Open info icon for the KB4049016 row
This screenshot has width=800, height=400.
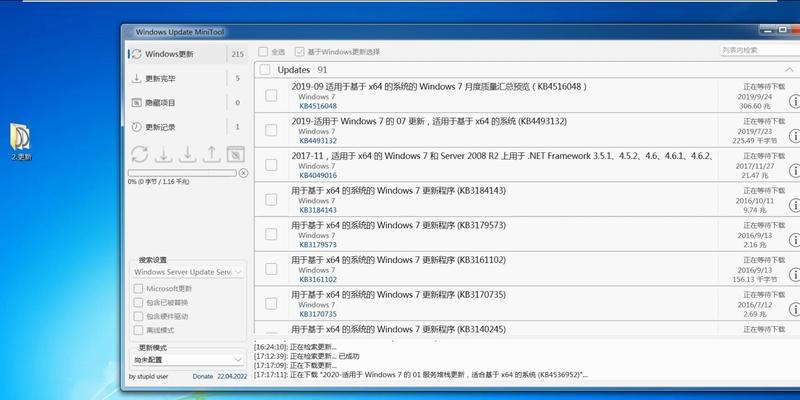click(794, 170)
